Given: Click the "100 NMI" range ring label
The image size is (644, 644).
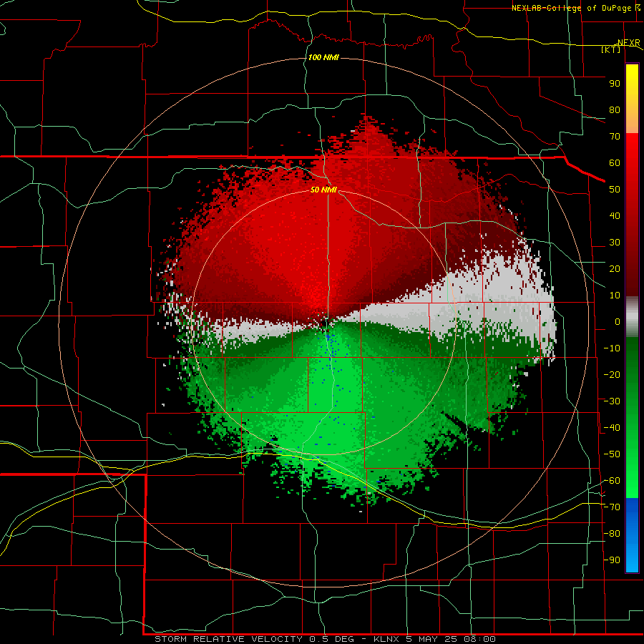Looking at the screenshot, I should [323, 57].
